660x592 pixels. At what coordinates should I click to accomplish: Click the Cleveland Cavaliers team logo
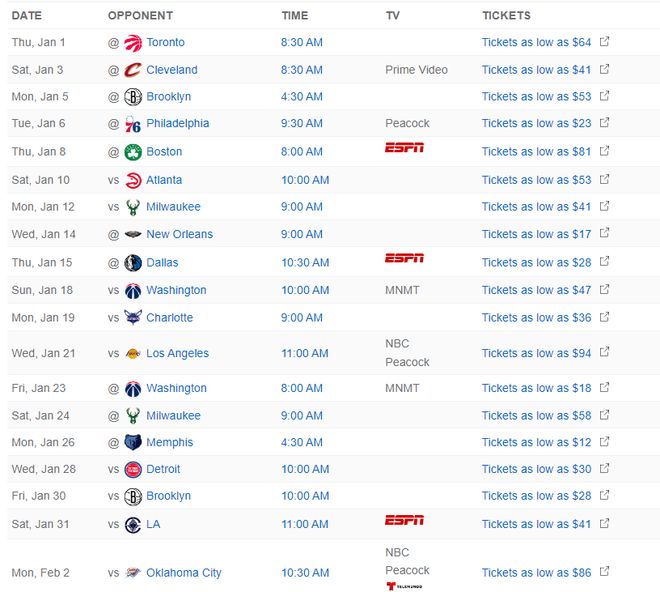(x=133, y=70)
